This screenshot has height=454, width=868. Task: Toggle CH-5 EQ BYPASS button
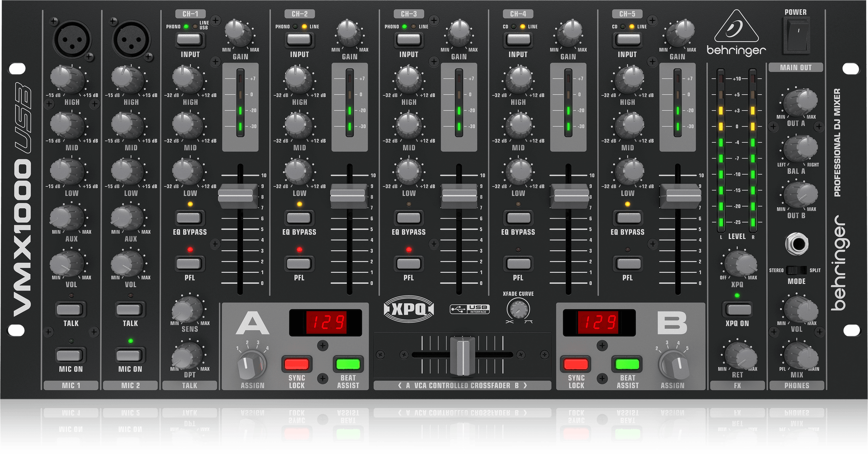[x=628, y=218]
